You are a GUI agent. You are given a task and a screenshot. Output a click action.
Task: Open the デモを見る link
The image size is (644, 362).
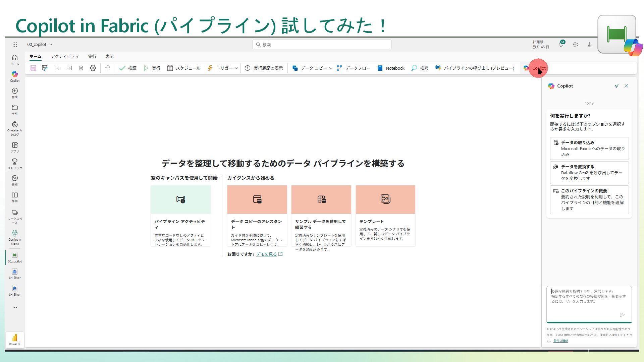tap(267, 254)
